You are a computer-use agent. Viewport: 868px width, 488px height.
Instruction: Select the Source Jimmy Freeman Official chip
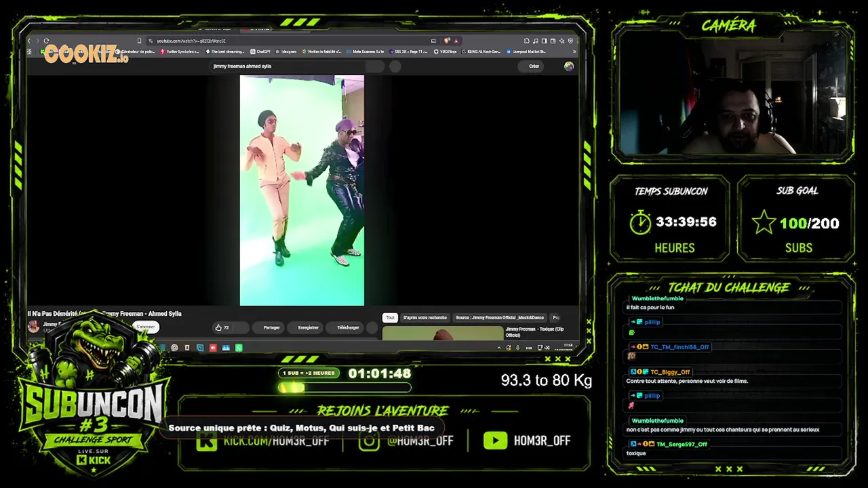(x=500, y=317)
